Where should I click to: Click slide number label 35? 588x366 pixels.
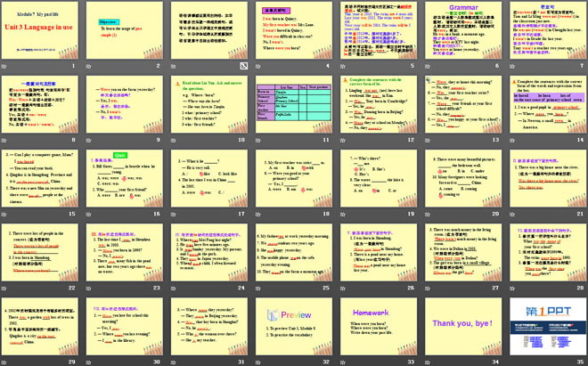581,362
